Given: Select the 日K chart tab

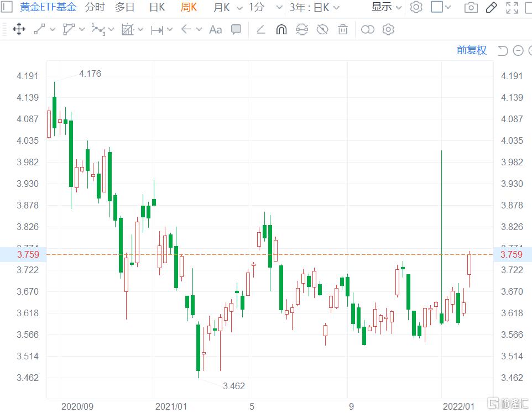Looking at the screenshot, I should [x=157, y=8].
